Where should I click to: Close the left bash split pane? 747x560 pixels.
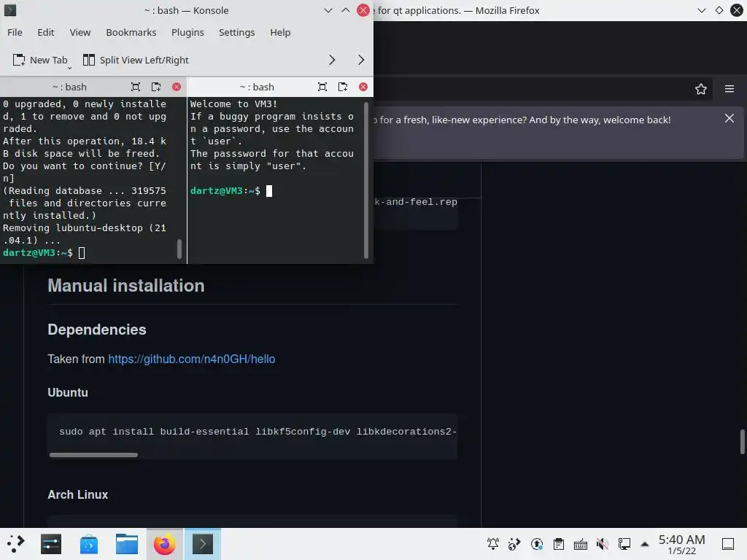coord(177,87)
